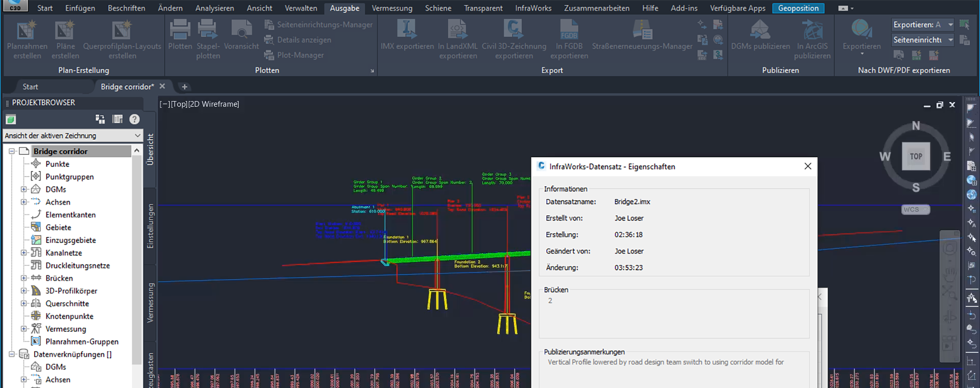Viewport: 980px width, 388px height.
Task: Click In ArcGIS publizieren
Action: pyautogui.click(x=812, y=39)
